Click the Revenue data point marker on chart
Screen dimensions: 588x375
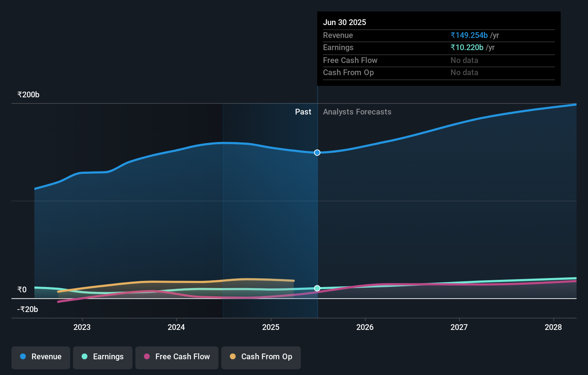tap(317, 152)
